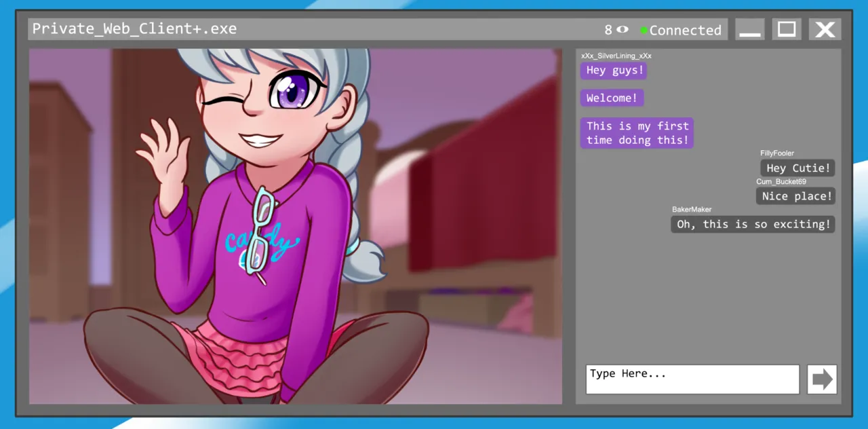The height and width of the screenshot is (429, 868).
Task: Click the Private_Web_Client+.exe title text
Action: tap(134, 29)
